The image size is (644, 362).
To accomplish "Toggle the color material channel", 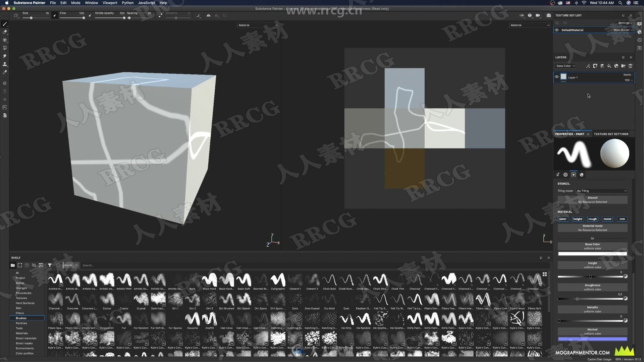I will point(563,219).
